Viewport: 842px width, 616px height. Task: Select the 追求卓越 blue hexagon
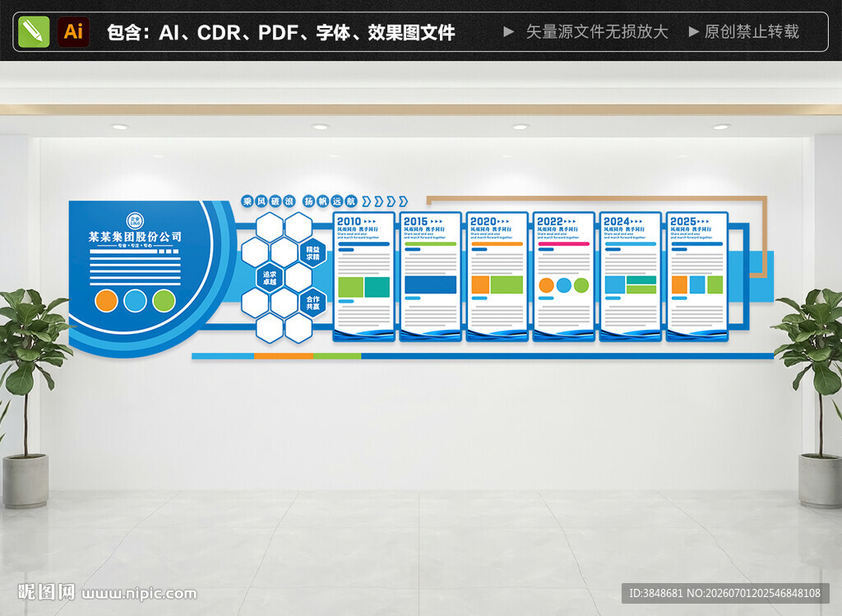click(x=270, y=277)
